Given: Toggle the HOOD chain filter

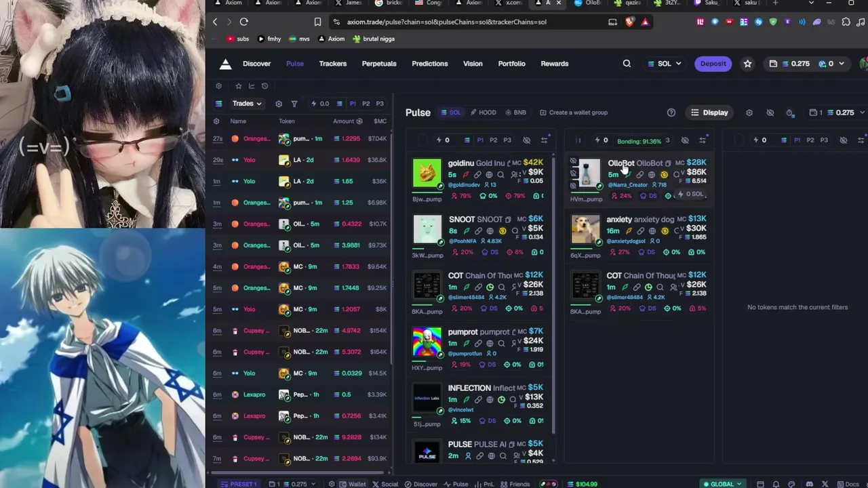Looking at the screenshot, I should click(483, 113).
